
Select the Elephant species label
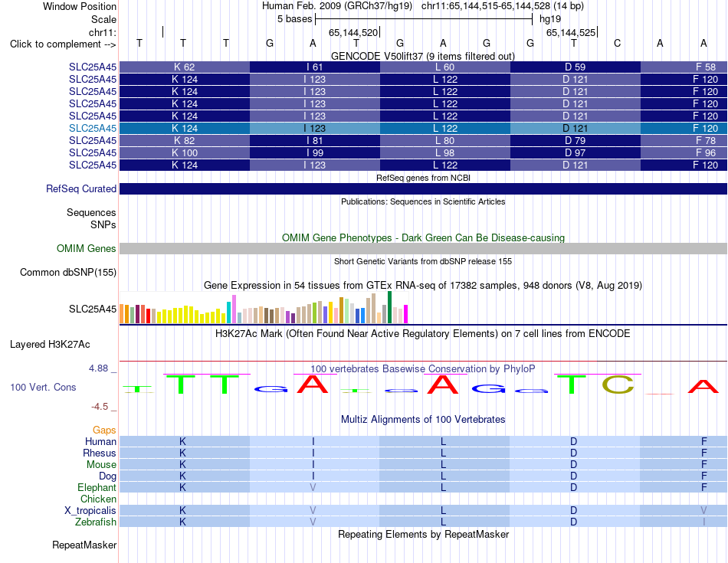coord(97,488)
